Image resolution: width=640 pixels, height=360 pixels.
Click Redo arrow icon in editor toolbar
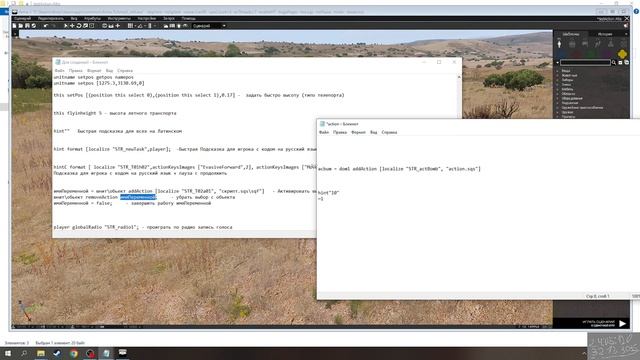click(53, 26)
